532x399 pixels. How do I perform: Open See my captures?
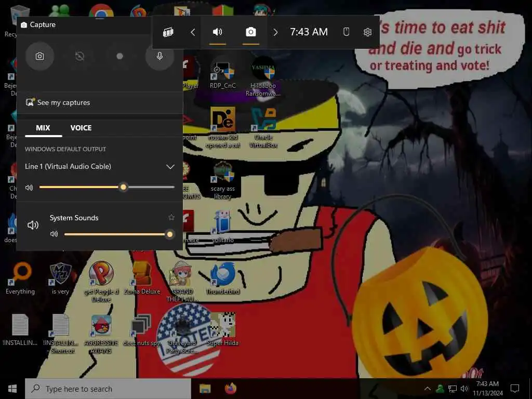[58, 102]
